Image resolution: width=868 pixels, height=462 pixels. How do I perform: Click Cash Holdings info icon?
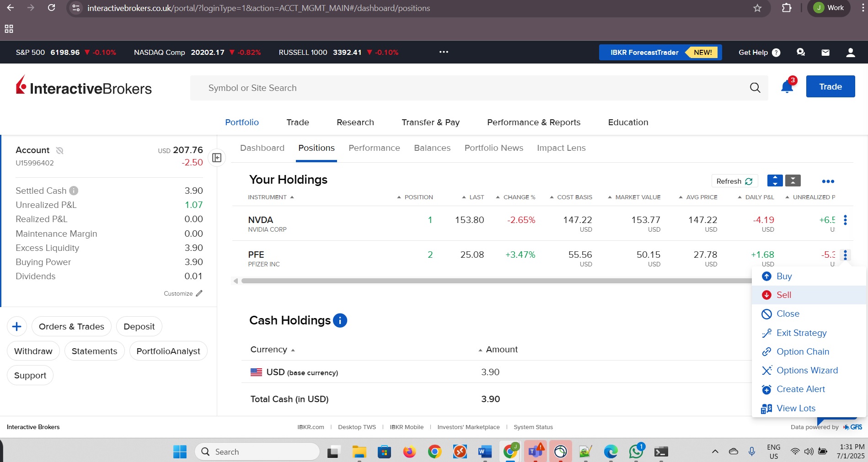click(340, 320)
